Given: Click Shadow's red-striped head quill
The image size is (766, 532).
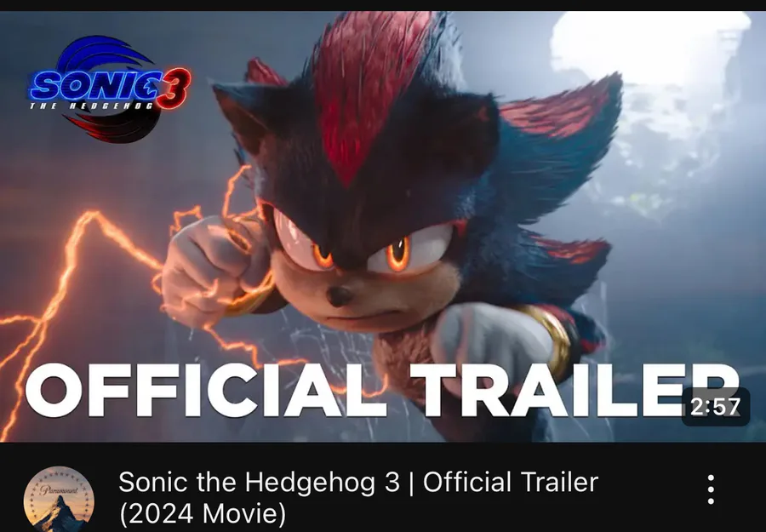Looking at the screenshot, I should (371, 93).
